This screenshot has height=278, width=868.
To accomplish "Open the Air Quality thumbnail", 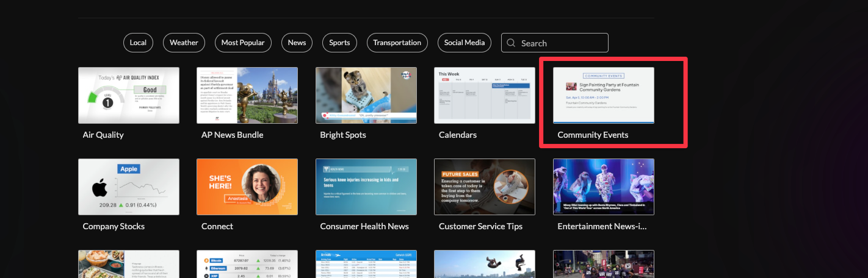I will point(129,95).
